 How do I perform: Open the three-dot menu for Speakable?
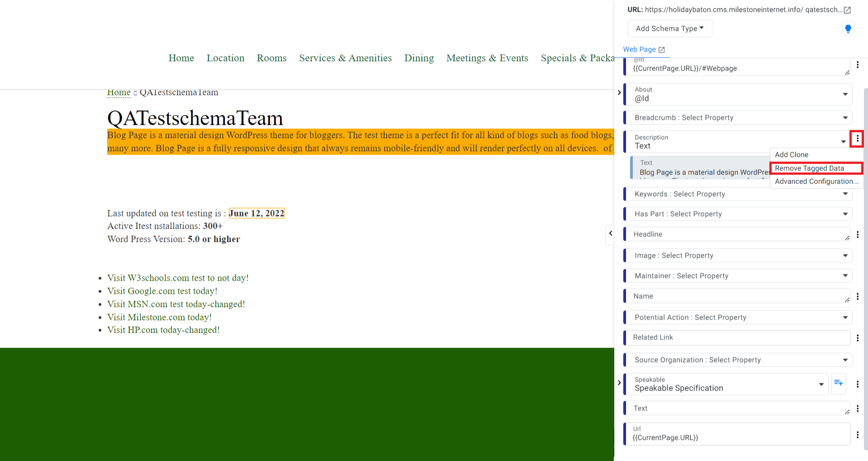coord(858,384)
